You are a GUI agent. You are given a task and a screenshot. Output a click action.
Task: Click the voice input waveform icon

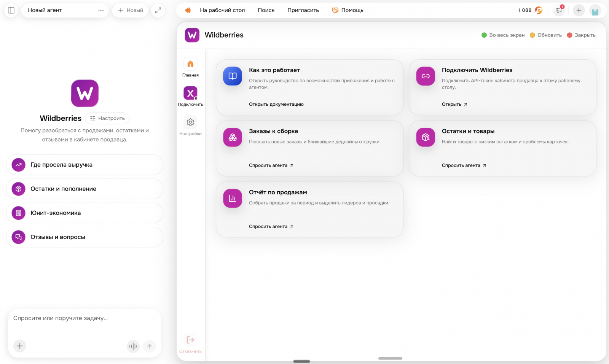[x=133, y=346]
